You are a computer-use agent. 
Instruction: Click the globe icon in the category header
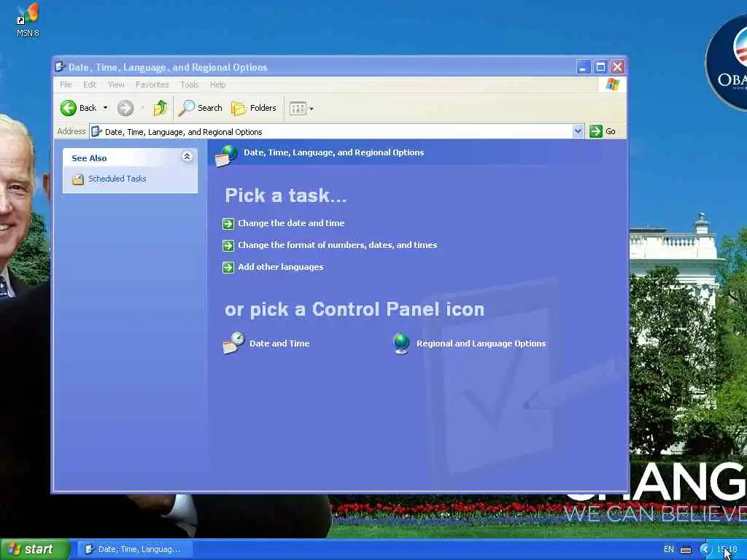point(226,156)
